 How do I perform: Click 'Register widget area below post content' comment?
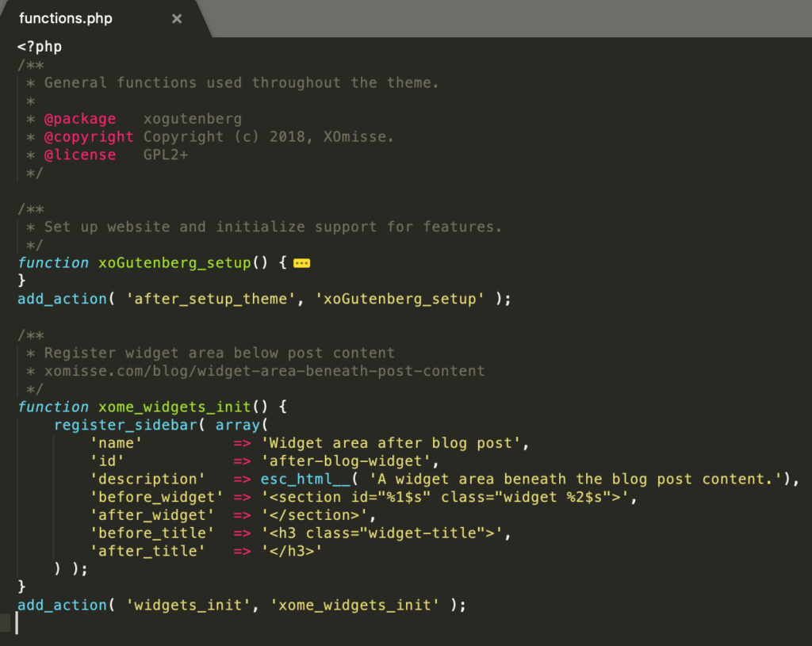(219, 353)
